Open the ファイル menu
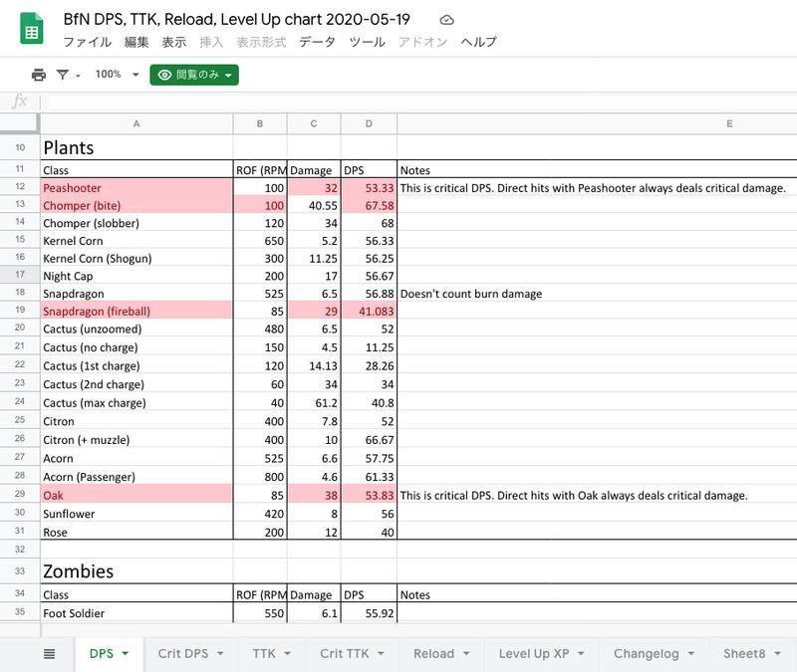This screenshot has height=672, width=797. [88, 42]
